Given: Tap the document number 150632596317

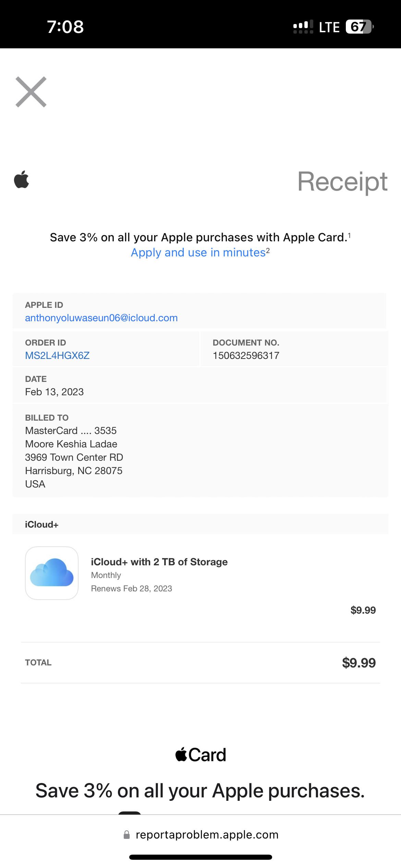Looking at the screenshot, I should point(246,355).
